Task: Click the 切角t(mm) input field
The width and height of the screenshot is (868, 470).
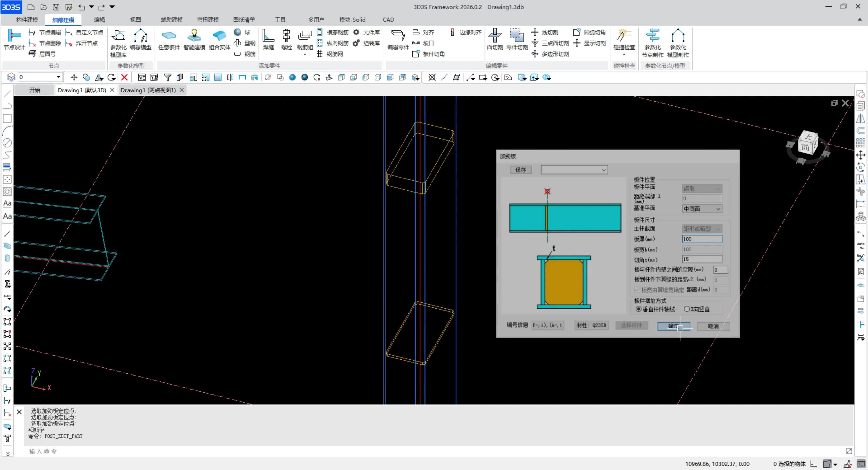Action: (701, 259)
